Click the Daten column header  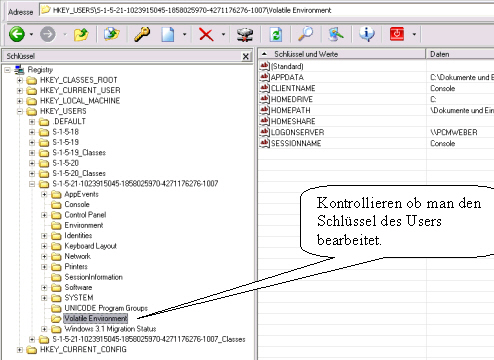click(x=460, y=54)
